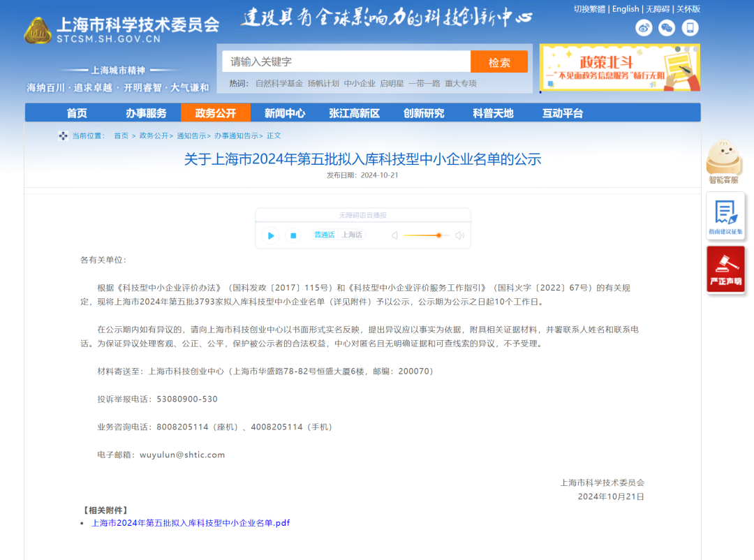Viewport: 754px width, 560px height.
Task: Open the 指南建议征集 side icon
Action: [725, 216]
